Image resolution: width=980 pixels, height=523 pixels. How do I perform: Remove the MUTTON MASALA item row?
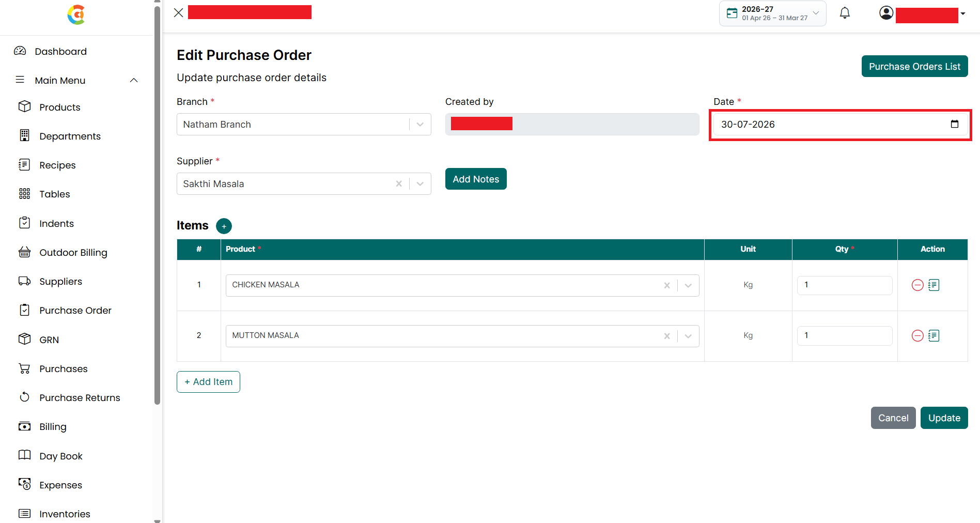[x=917, y=336]
